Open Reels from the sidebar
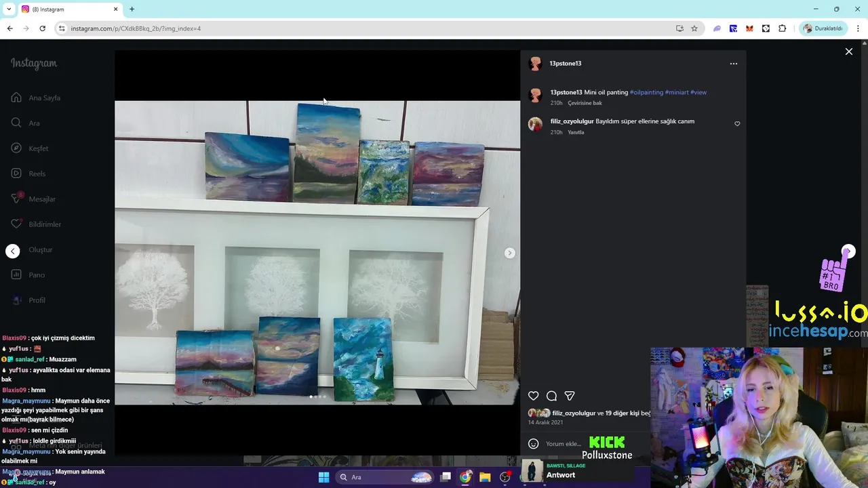868x488 pixels. click(x=29, y=174)
